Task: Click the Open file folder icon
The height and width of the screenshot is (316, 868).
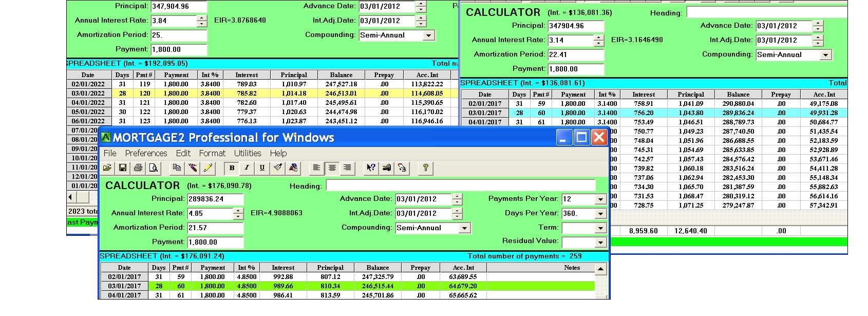Action: (107, 168)
